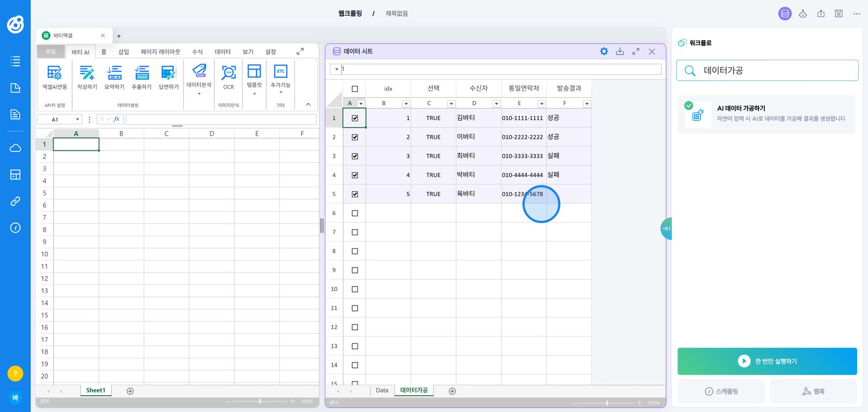Open the 파일 menu tab
Viewport: 868px width, 412px height.
pyautogui.click(x=51, y=52)
